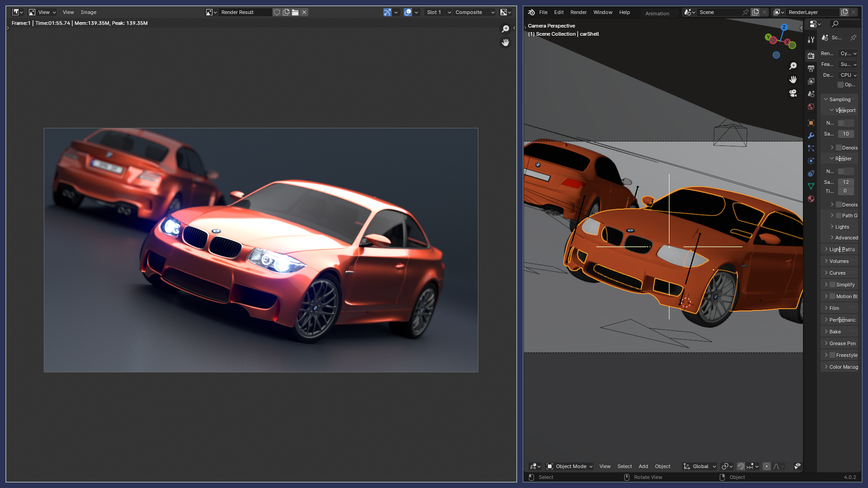Toggle selectability and visibility filter icon
Screen dimensions: 868x488
(797, 466)
